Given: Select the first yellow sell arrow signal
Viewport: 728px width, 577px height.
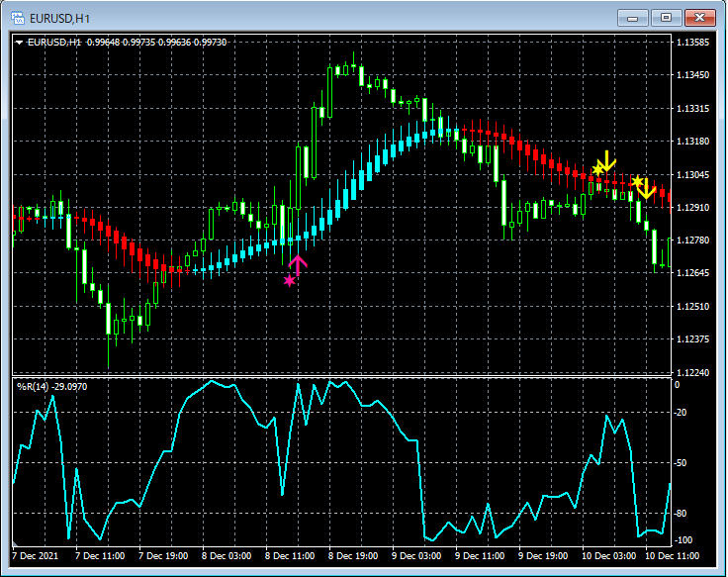Looking at the screenshot, I should (606, 160).
